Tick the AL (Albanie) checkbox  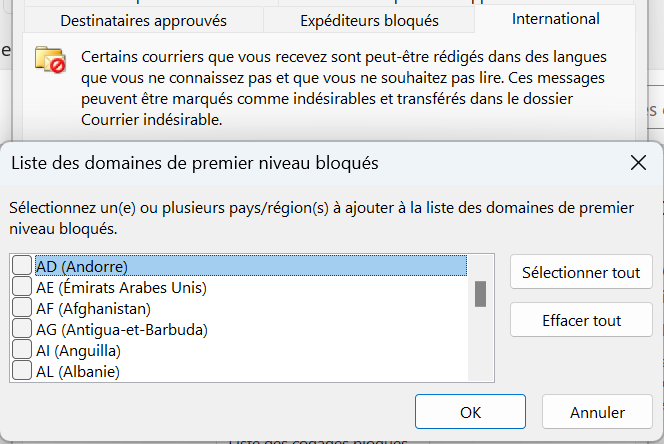pos(21,371)
